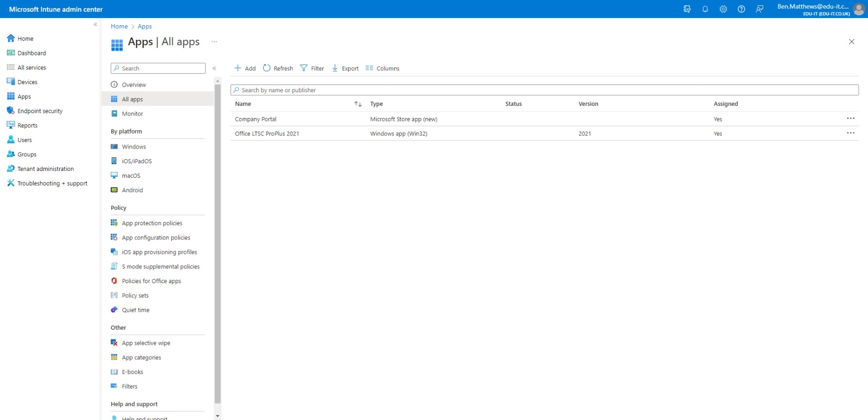This screenshot has height=420, width=868.
Task: Open the notifications bell icon
Action: click(x=705, y=9)
